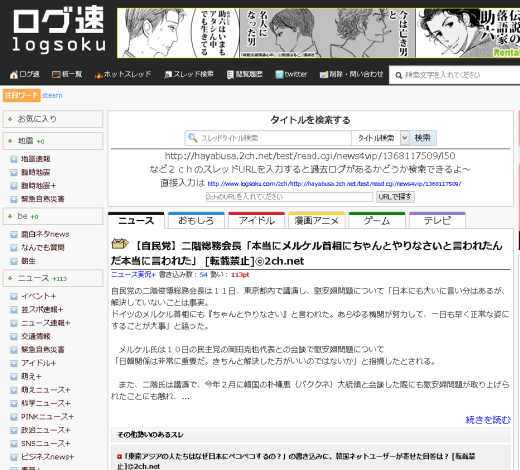
Task: Switch to the アイドル tab
Action: 257,220
